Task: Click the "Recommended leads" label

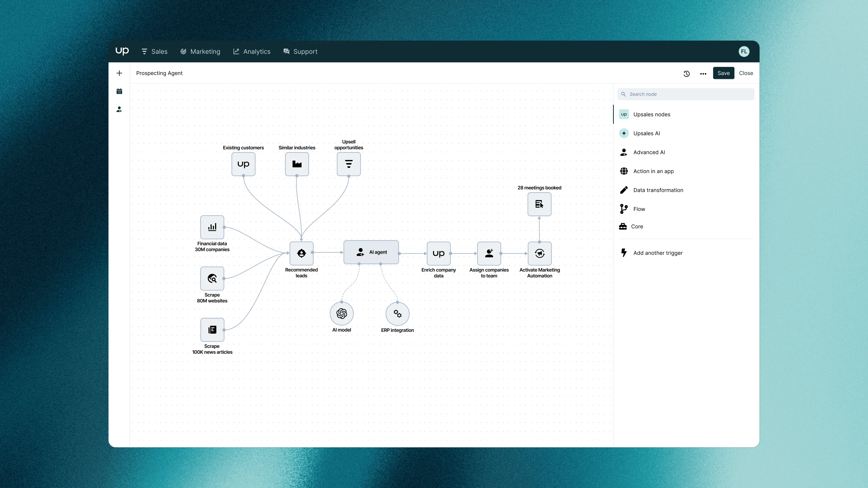Action: 301,273
